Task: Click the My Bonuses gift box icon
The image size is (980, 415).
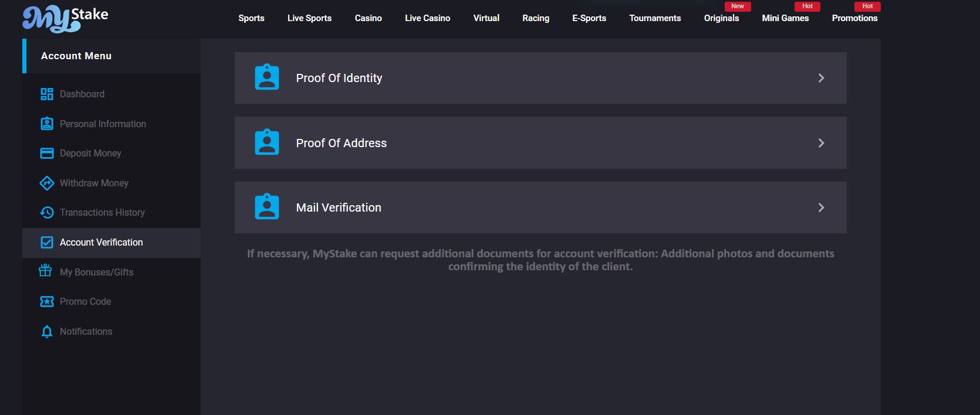Action: (46, 271)
